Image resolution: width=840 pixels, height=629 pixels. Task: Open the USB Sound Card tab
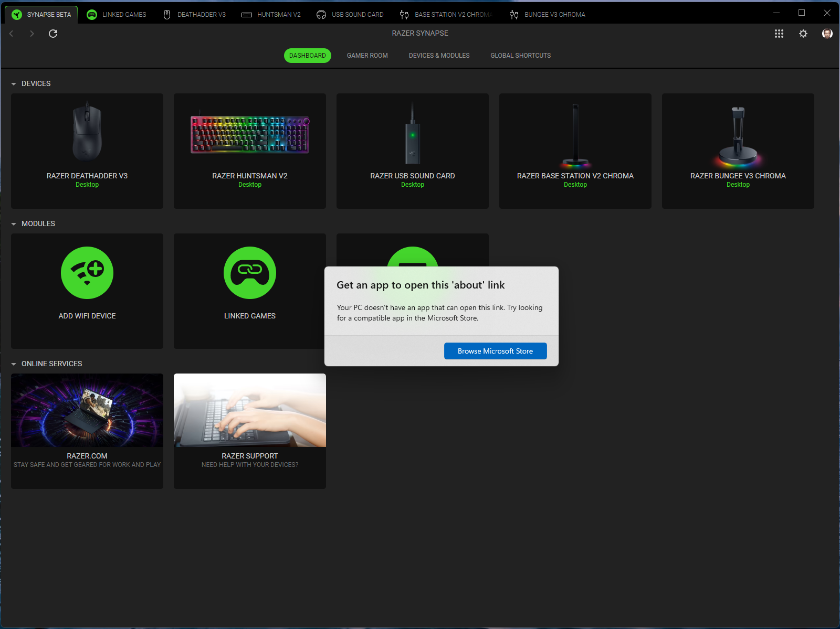tap(350, 15)
